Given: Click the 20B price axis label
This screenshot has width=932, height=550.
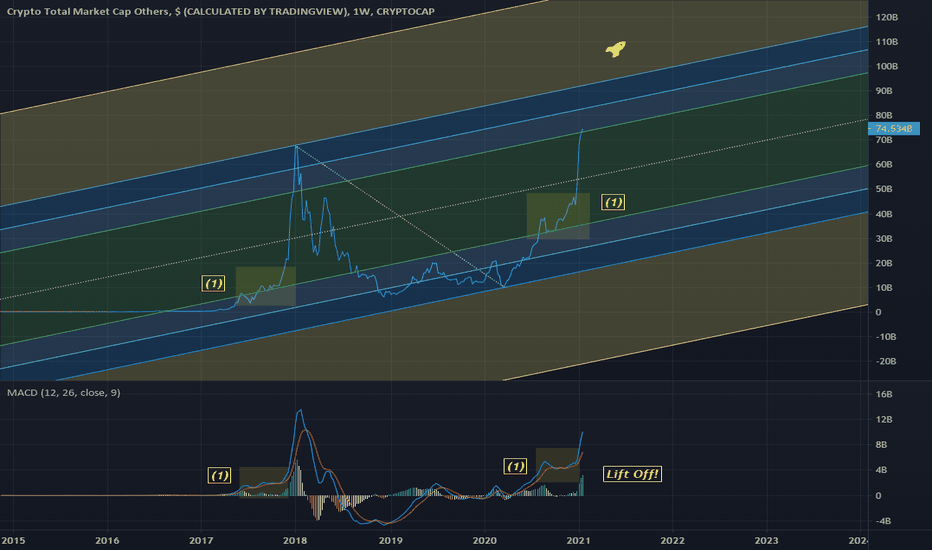Looking at the screenshot, I should pos(884,263).
